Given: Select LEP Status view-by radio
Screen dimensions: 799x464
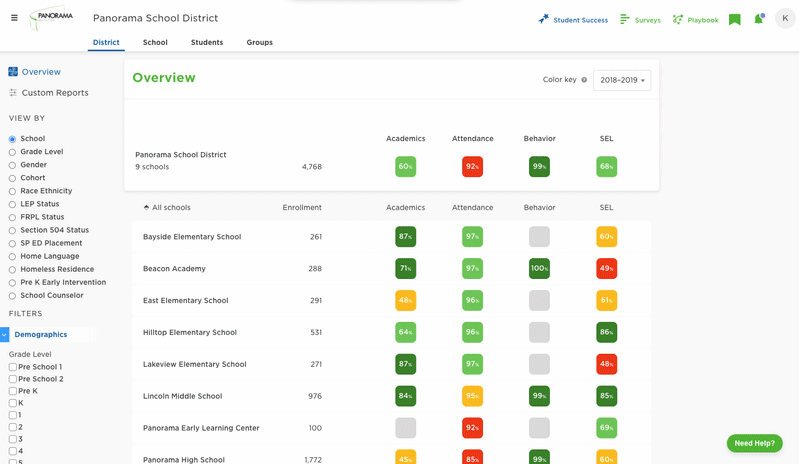Looking at the screenshot, I should click(12, 204).
